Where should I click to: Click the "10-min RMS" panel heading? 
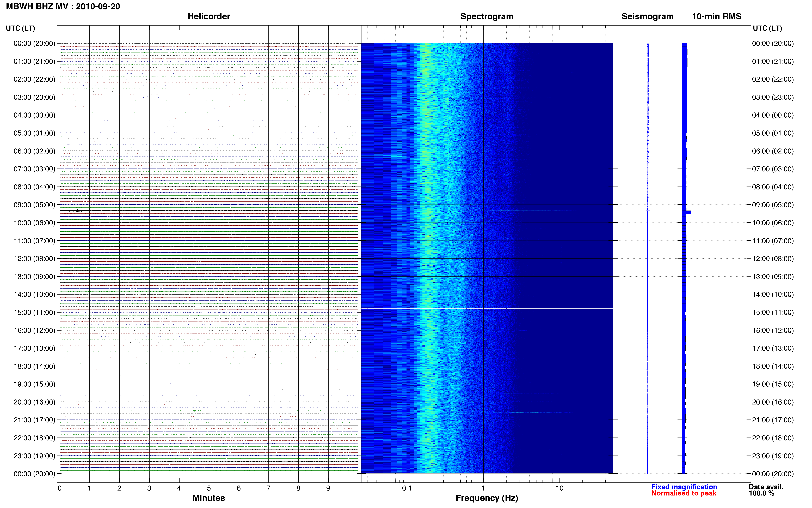(717, 16)
